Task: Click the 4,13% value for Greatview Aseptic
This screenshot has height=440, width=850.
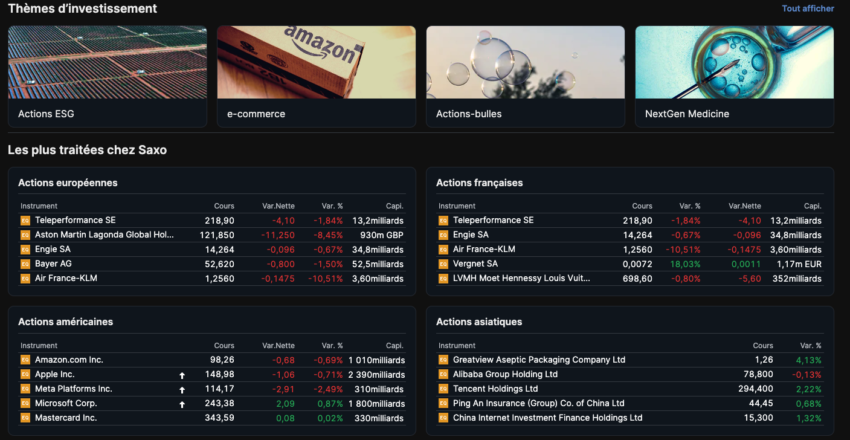Action: [809, 360]
